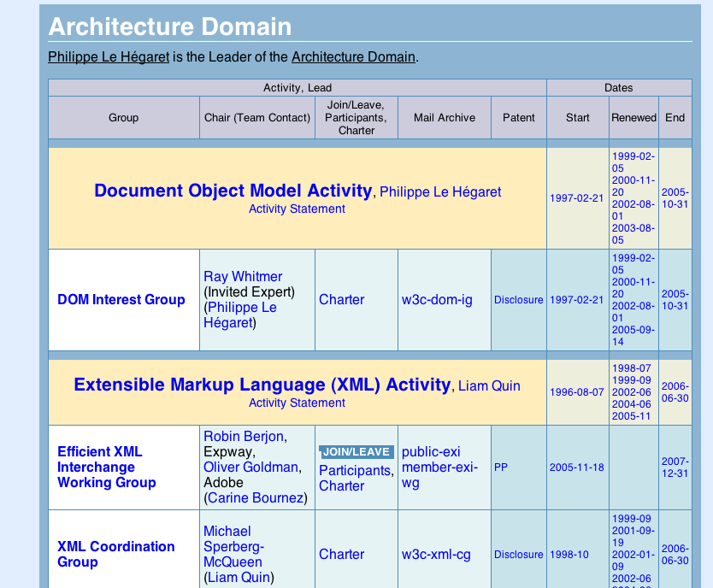The height and width of the screenshot is (588, 713).
Task: Click DOM Interest Group Disclosure link
Action: [518, 300]
